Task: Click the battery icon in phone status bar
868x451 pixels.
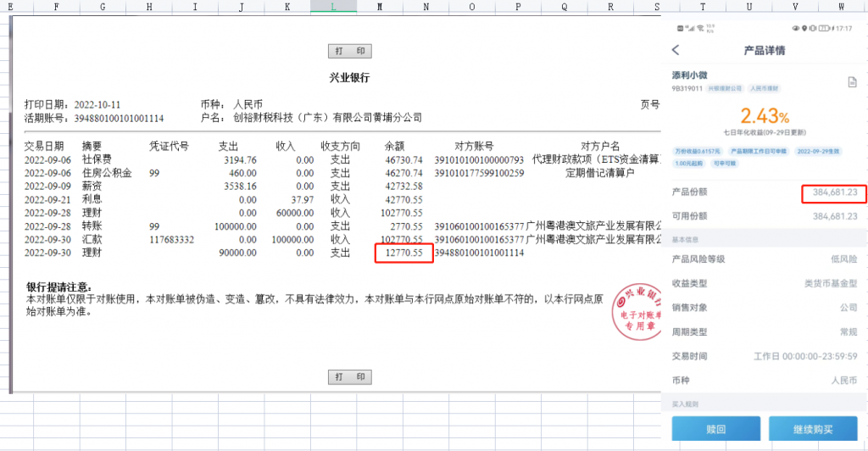Action: [823, 28]
